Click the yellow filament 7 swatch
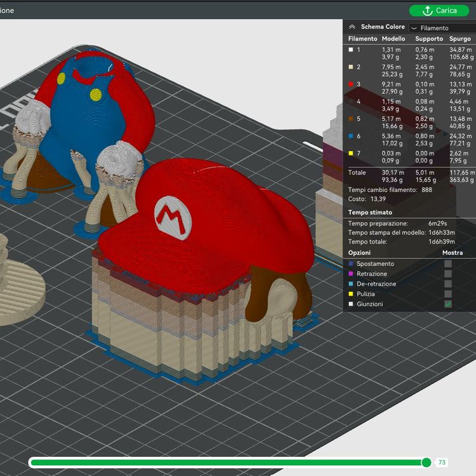This screenshot has height=476, width=476. point(351,154)
